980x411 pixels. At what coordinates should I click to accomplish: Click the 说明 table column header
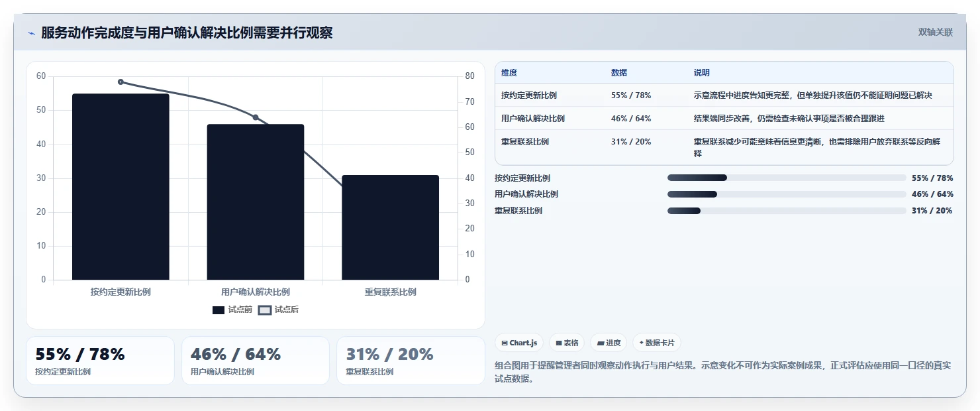tap(702, 73)
